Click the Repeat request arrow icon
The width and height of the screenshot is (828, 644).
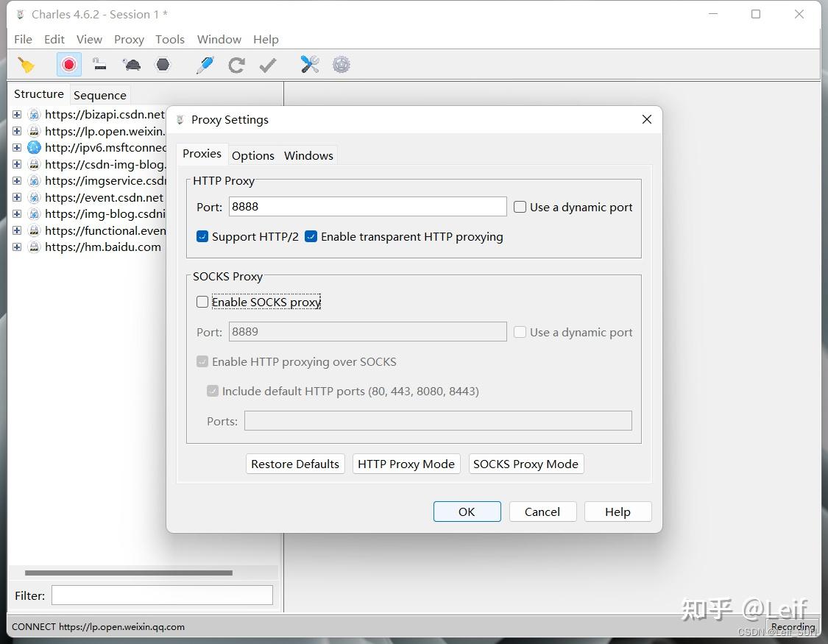point(236,65)
